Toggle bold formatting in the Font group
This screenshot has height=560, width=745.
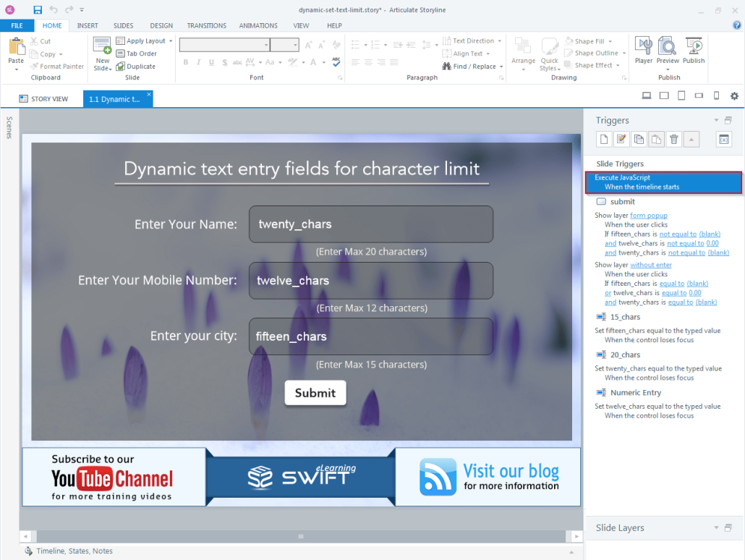click(186, 62)
